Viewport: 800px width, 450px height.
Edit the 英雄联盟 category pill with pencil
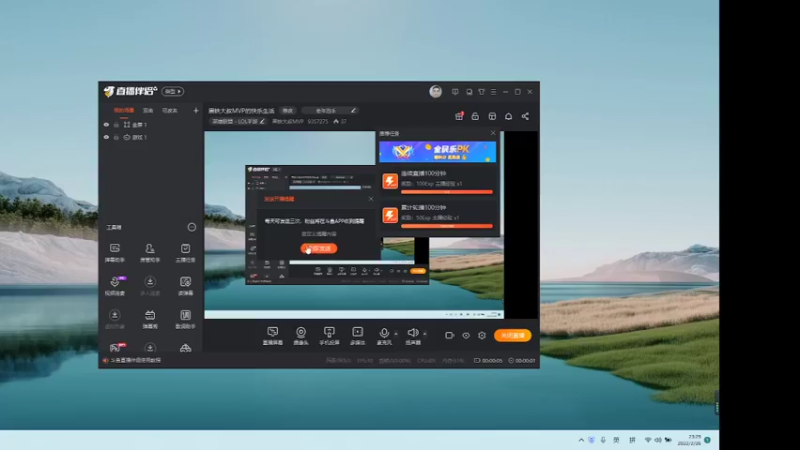click(x=238, y=121)
